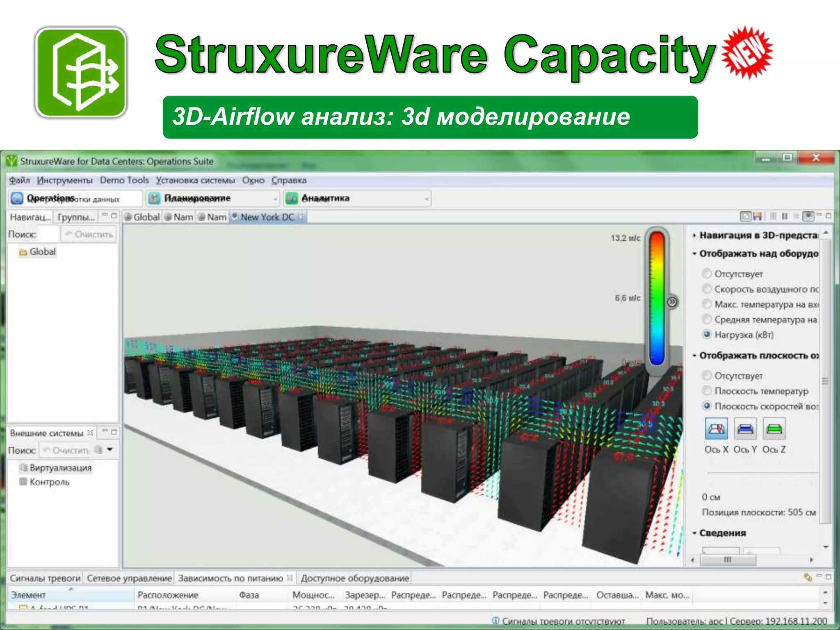Select the Макс. температура на вх... radio option

pos(707,304)
